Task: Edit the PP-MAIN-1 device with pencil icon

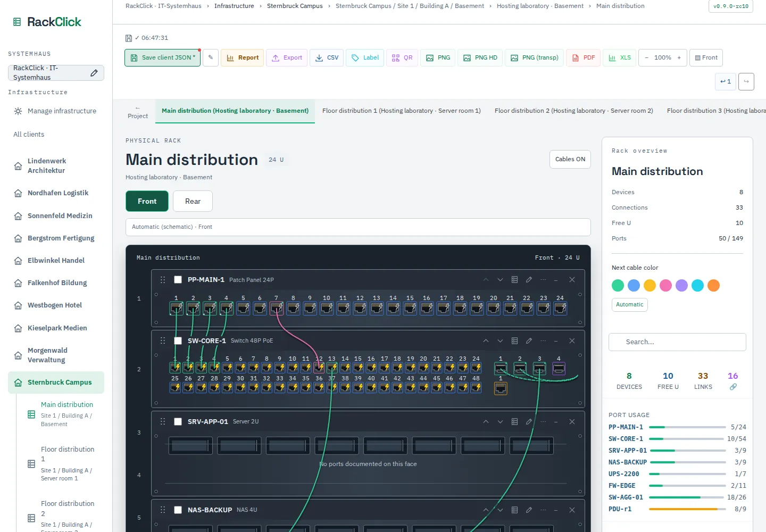Action: [529, 280]
